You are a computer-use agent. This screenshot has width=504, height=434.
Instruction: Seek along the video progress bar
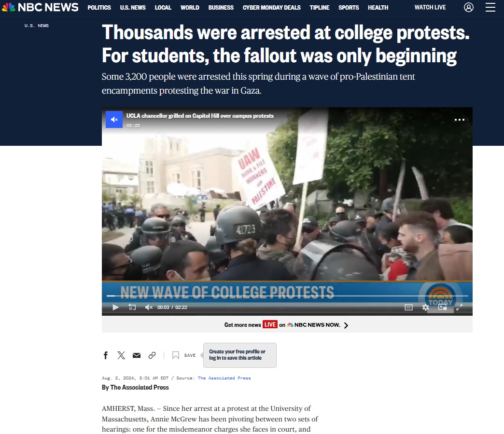coord(287,295)
